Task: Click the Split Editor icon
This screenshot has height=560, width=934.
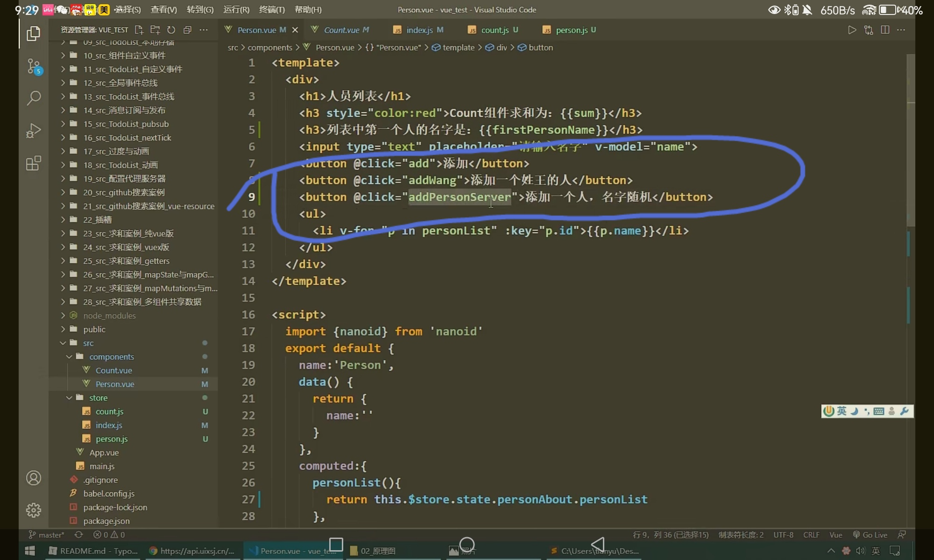Action: (884, 30)
